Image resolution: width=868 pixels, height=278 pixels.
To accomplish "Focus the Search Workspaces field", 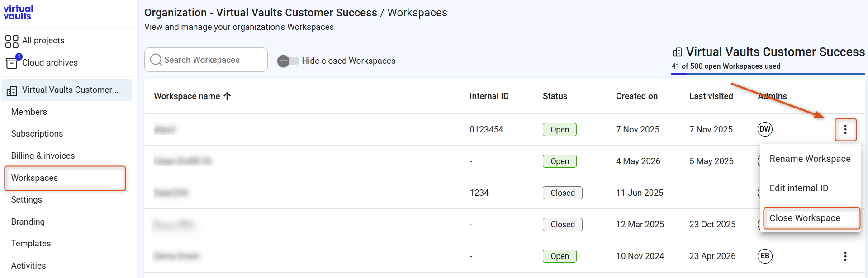I will point(206,60).
